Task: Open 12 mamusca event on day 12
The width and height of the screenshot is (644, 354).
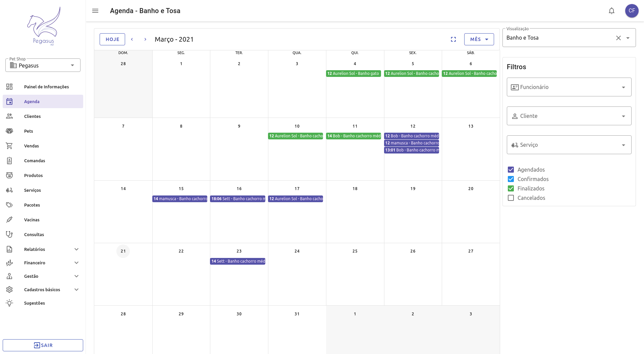Action: pos(412,143)
